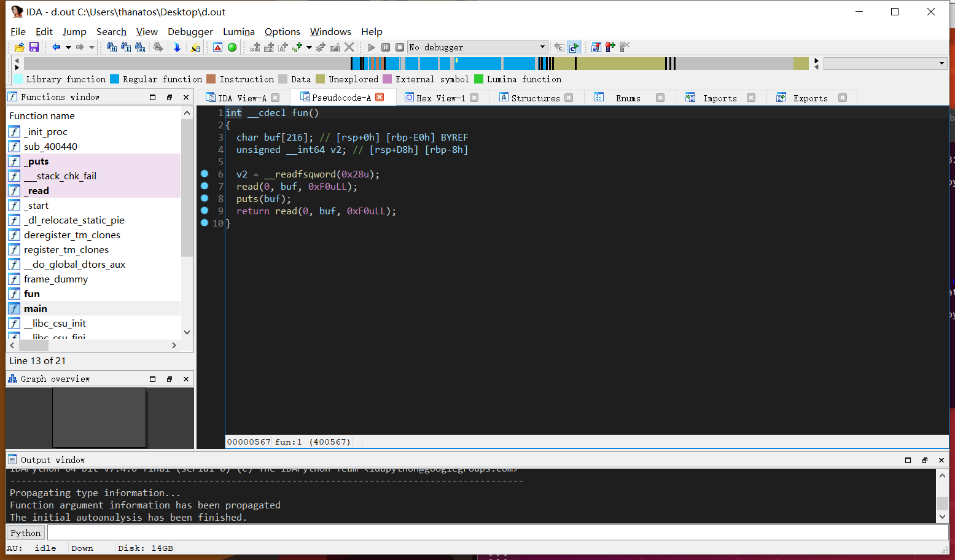The image size is (955, 560).
Task: Jump forward with the gray right arrow
Action: click(x=80, y=47)
